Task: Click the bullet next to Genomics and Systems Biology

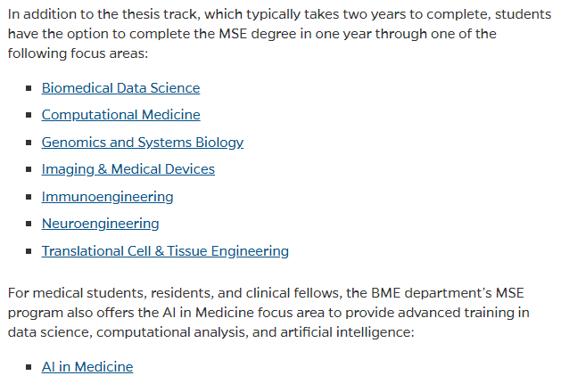Action: [x=29, y=143]
